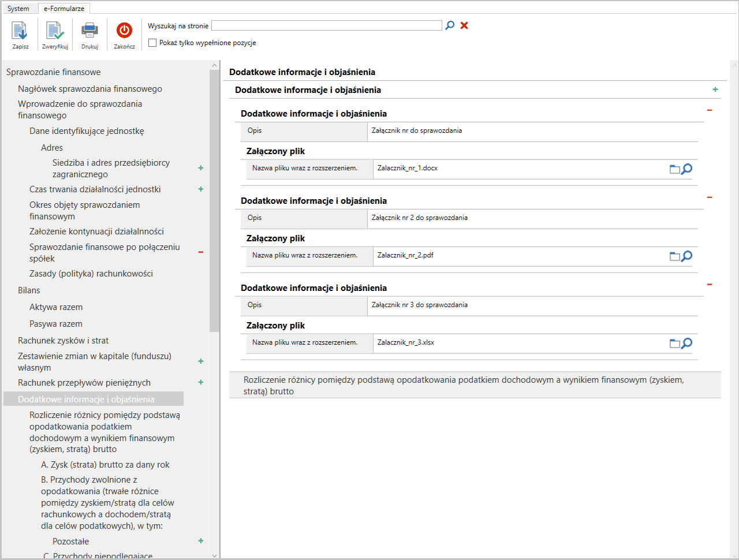Collapse the first Dodatkowe informacje attachment block
This screenshot has height=560, width=739.
coord(708,110)
